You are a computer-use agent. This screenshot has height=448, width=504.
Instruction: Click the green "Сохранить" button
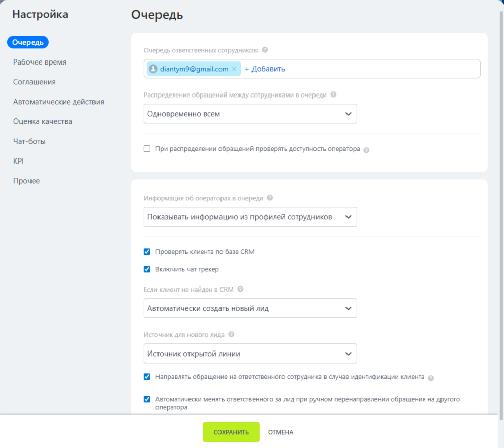231,432
